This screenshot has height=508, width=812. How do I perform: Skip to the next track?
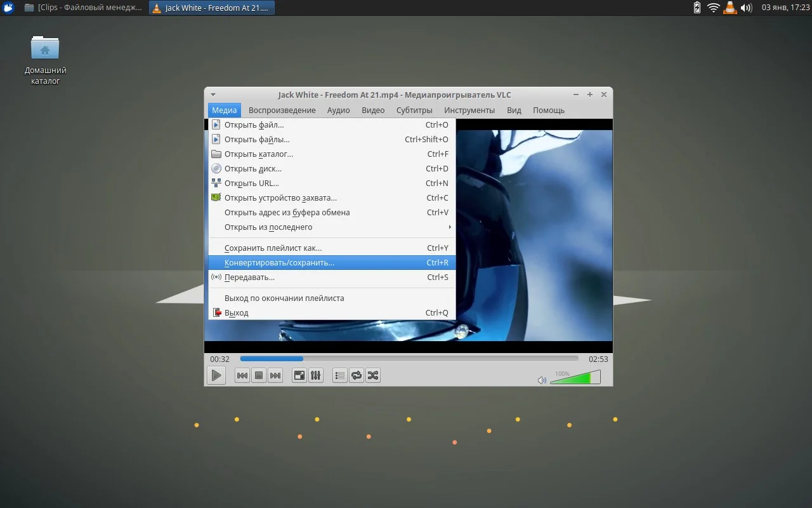pos(275,376)
